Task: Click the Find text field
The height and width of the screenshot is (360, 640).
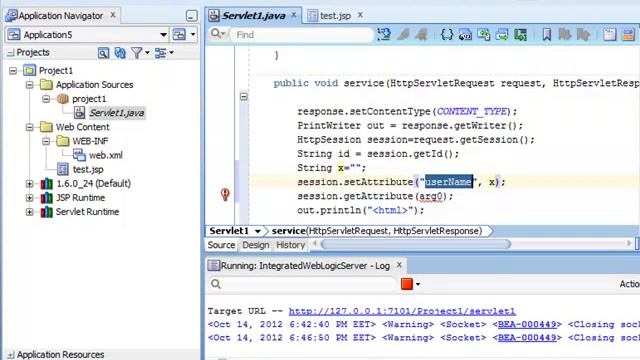Action: pyautogui.click(x=302, y=35)
